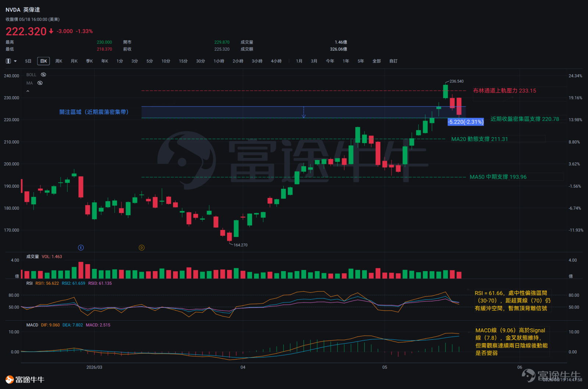The height and width of the screenshot is (389, 588).
Task: Select the 季K quarterly tab
Action: (x=89, y=61)
